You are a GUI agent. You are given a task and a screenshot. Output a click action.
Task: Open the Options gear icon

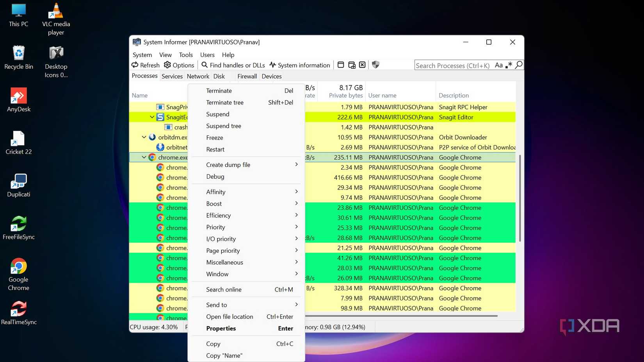tap(168, 65)
